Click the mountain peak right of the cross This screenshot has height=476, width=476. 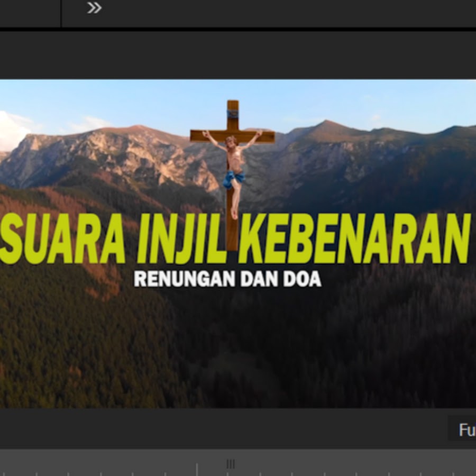[x=327, y=126]
